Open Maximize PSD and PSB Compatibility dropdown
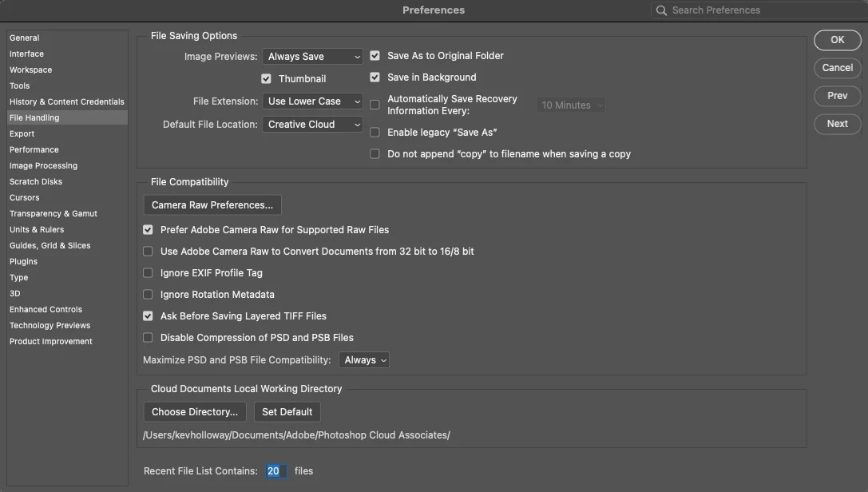Image resolution: width=868 pixels, height=492 pixels. [364, 360]
